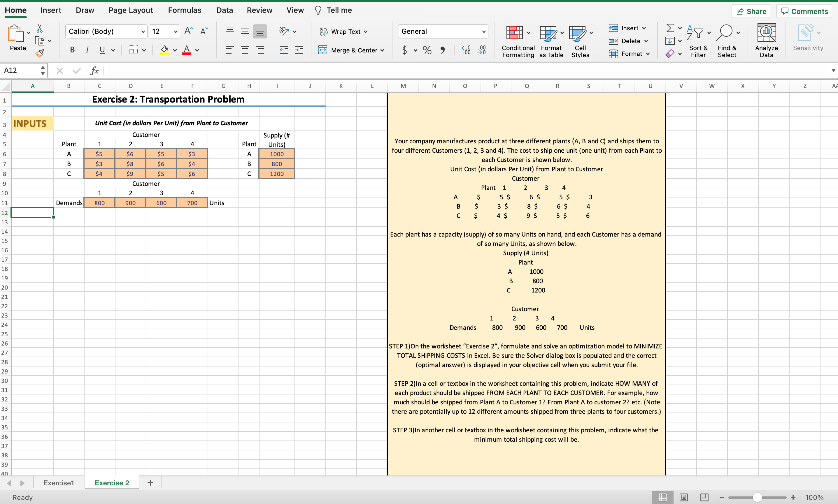
Task: Add a new worksheet with the plus button
Action: (x=150, y=483)
